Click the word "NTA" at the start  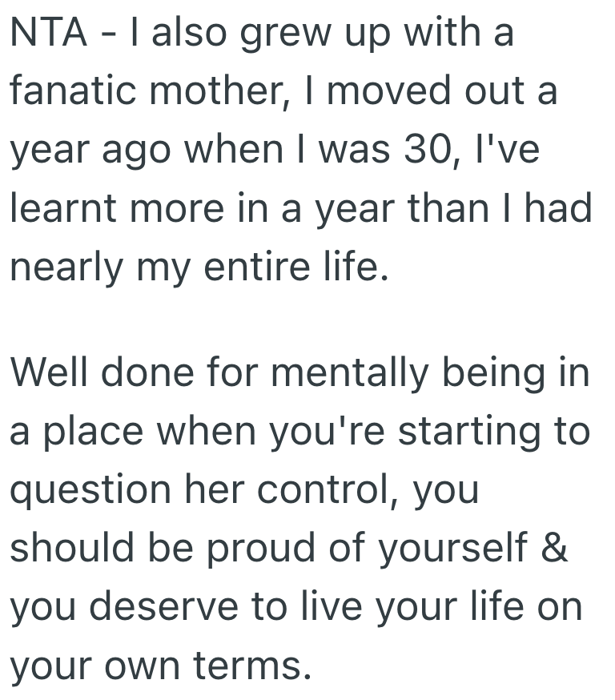(46, 35)
